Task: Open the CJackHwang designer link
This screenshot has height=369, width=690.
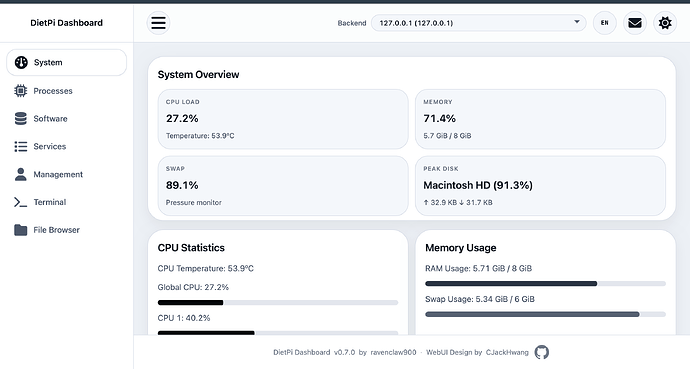Action: [507, 352]
